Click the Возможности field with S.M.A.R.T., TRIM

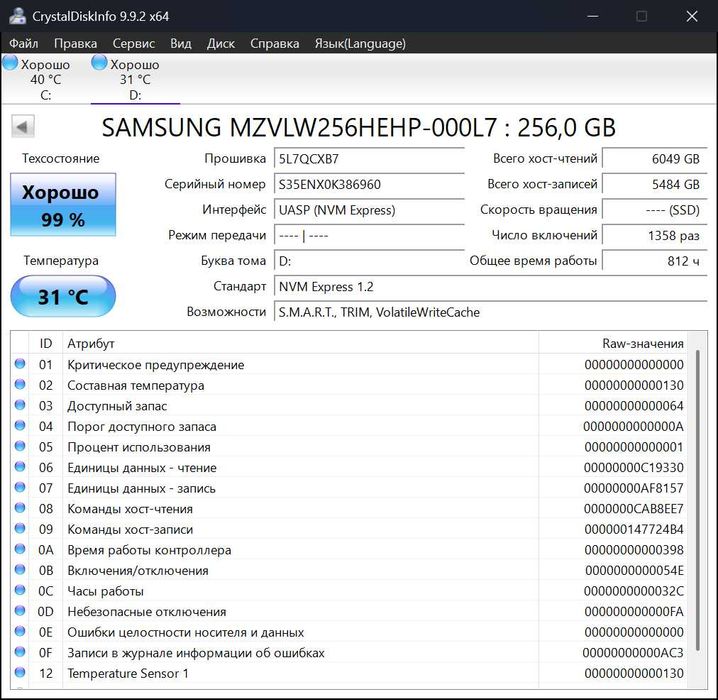pos(490,313)
